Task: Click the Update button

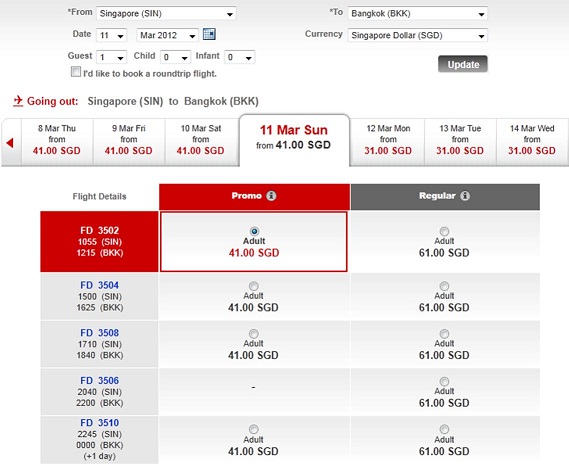Action: pyautogui.click(x=463, y=64)
